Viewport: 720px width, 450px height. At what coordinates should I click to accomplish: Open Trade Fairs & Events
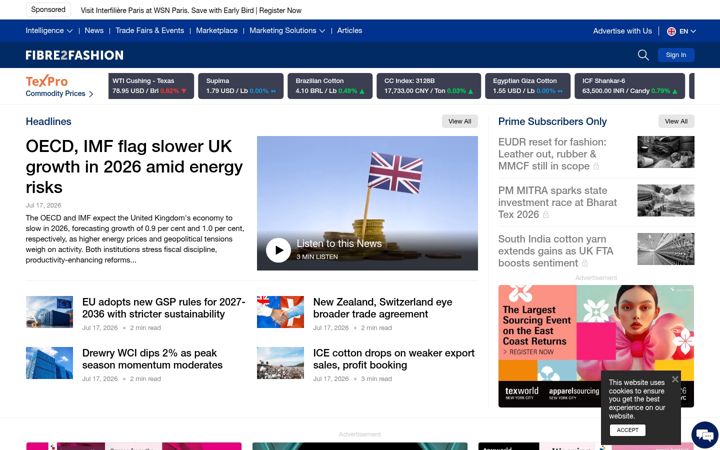(x=150, y=30)
